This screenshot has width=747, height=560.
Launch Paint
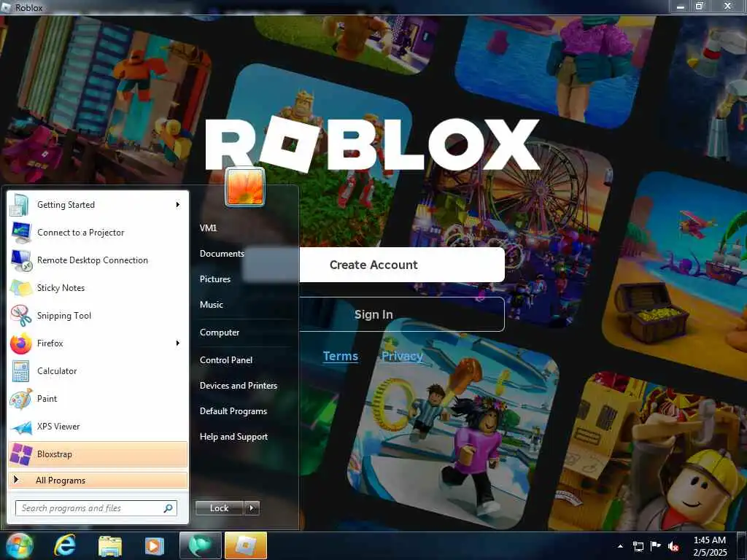98,399
